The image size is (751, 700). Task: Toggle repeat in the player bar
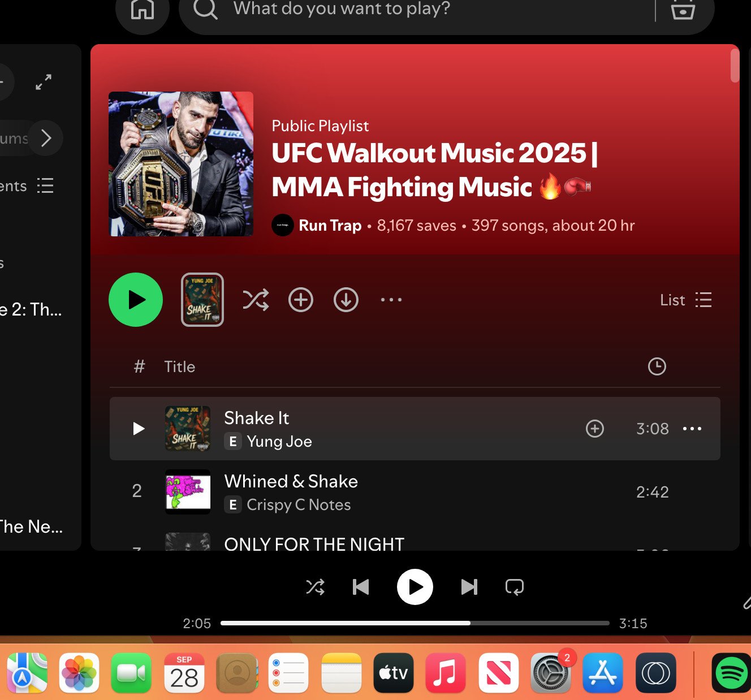(x=515, y=587)
